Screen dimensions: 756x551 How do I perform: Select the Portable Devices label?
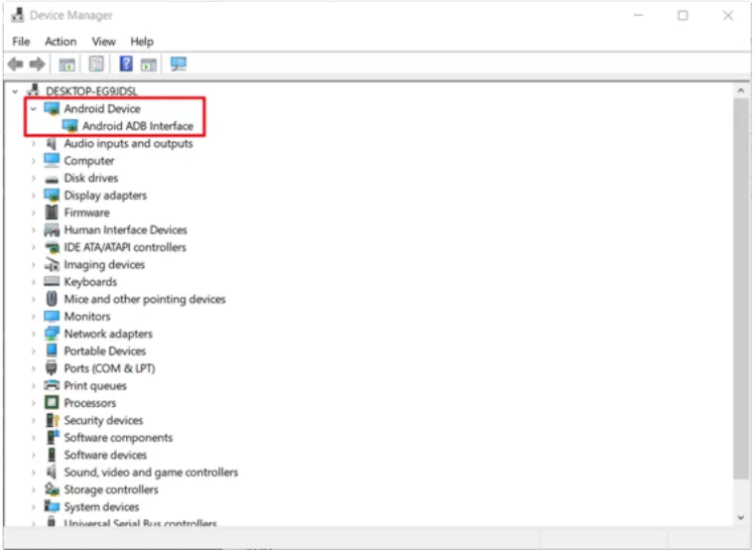(105, 350)
